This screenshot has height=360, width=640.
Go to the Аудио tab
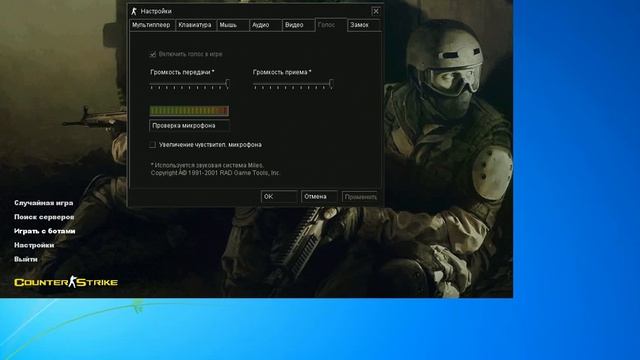[x=266, y=25]
